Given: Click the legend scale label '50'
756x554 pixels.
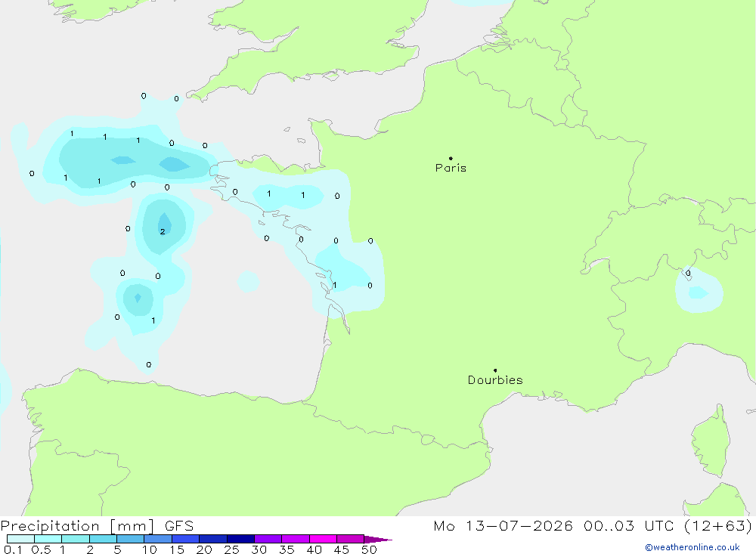Looking at the screenshot, I should tap(369, 549).
